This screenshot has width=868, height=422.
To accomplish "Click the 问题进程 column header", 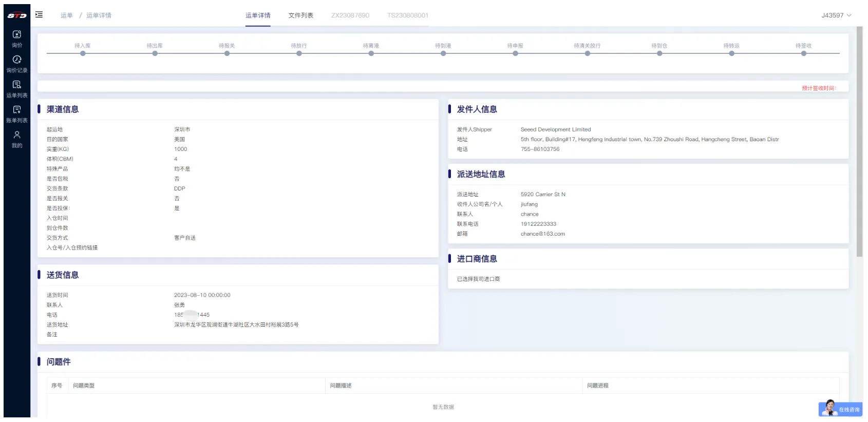I will tap(598, 386).
